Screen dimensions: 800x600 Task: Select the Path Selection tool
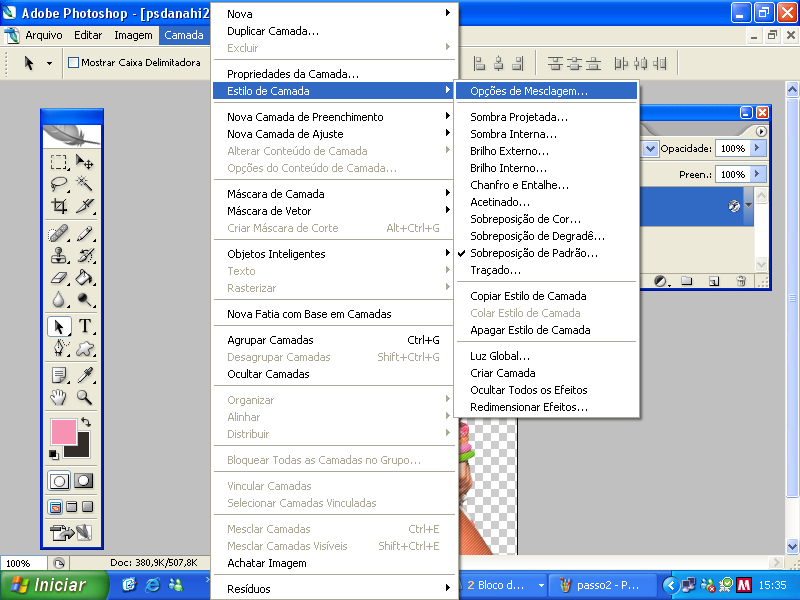[x=59, y=327]
